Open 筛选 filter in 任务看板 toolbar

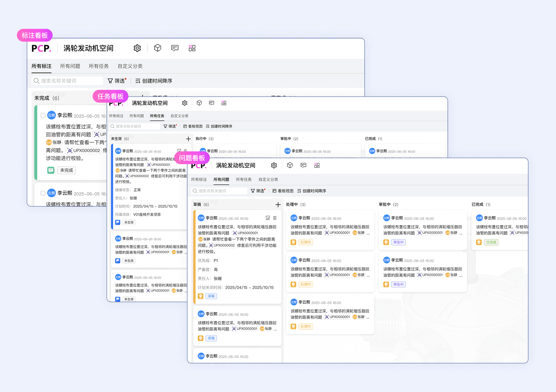170,126
